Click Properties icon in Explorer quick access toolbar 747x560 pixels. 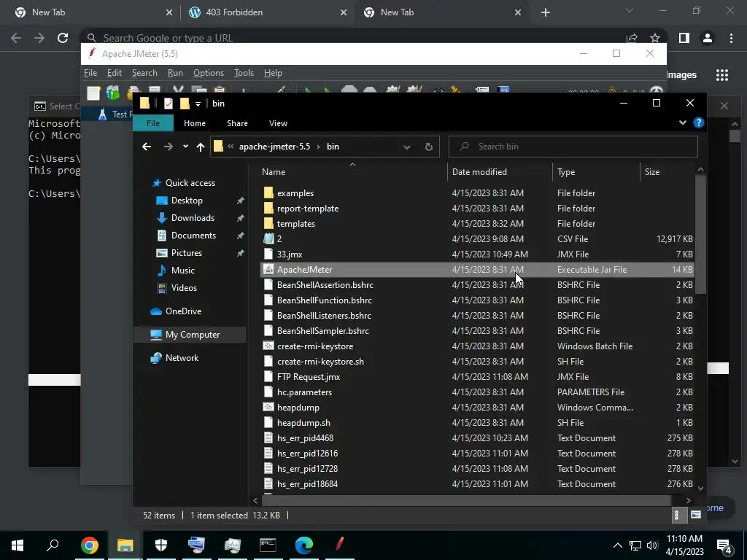(169, 104)
